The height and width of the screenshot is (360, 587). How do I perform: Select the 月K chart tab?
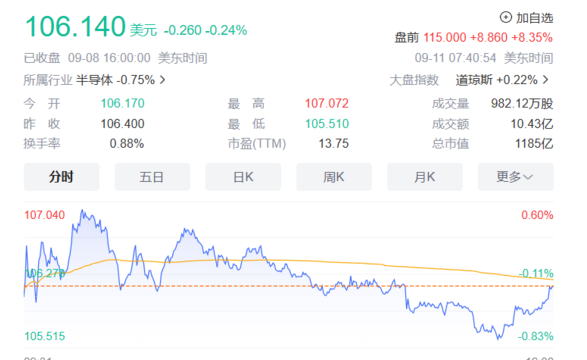(x=425, y=177)
